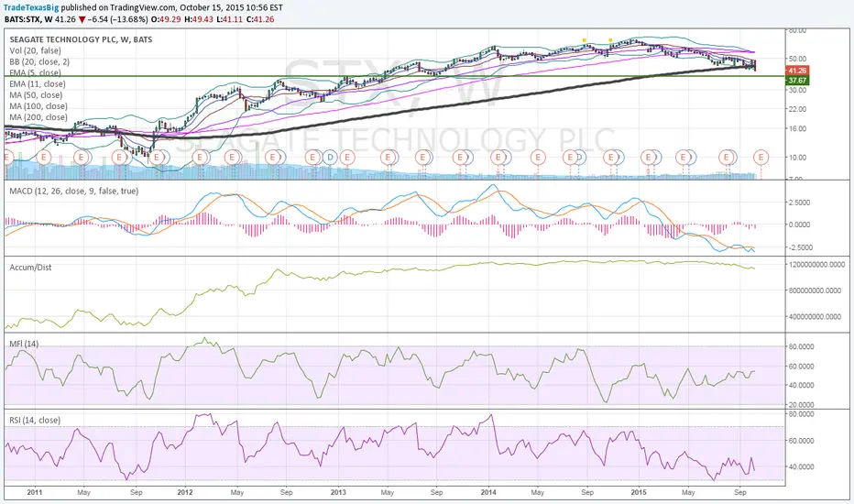The height and width of the screenshot is (504, 854).
Task: Click the 50.00 price axis label
Action: 797,59
